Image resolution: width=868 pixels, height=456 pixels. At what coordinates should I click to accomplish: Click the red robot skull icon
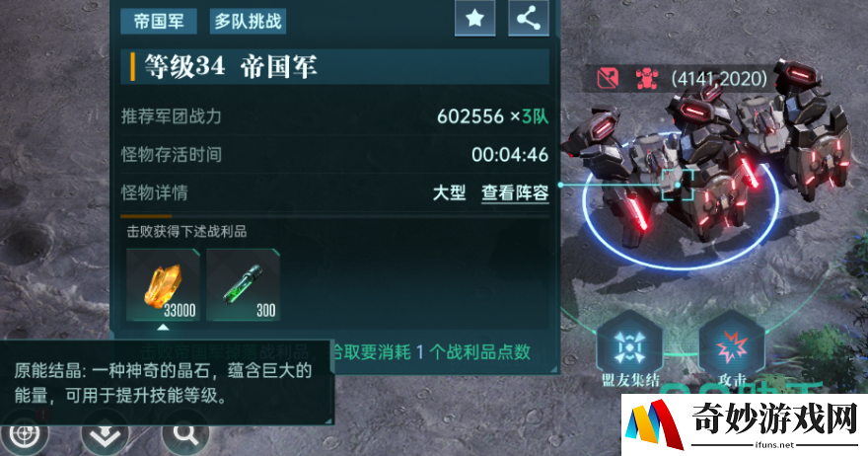647,79
